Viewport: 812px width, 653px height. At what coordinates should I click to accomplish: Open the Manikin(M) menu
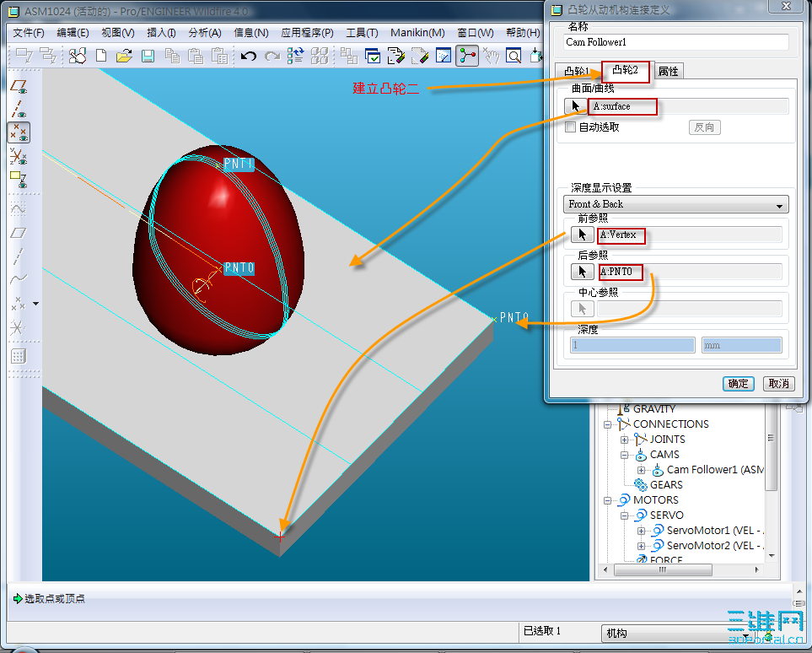pos(417,33)
